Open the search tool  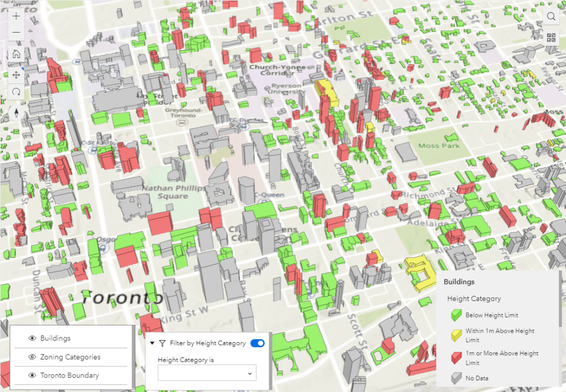point(551,16)
